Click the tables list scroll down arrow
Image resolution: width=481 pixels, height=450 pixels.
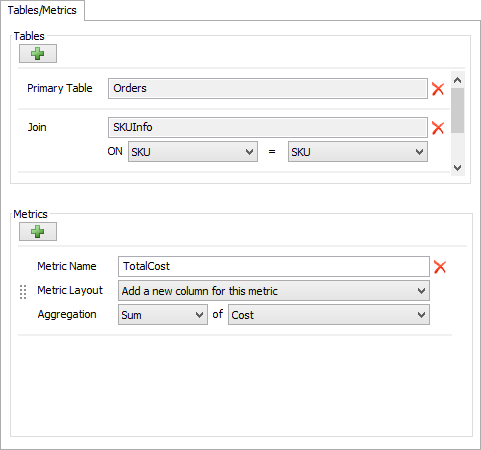[458, 168]
